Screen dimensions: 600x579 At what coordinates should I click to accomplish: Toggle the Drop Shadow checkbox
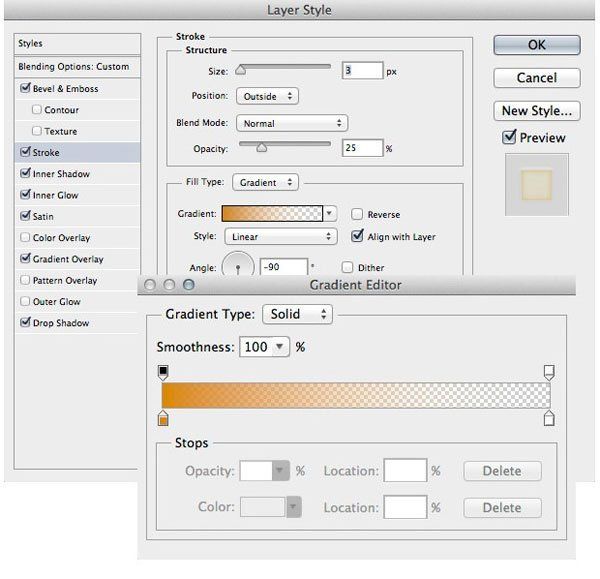(25, 322)
